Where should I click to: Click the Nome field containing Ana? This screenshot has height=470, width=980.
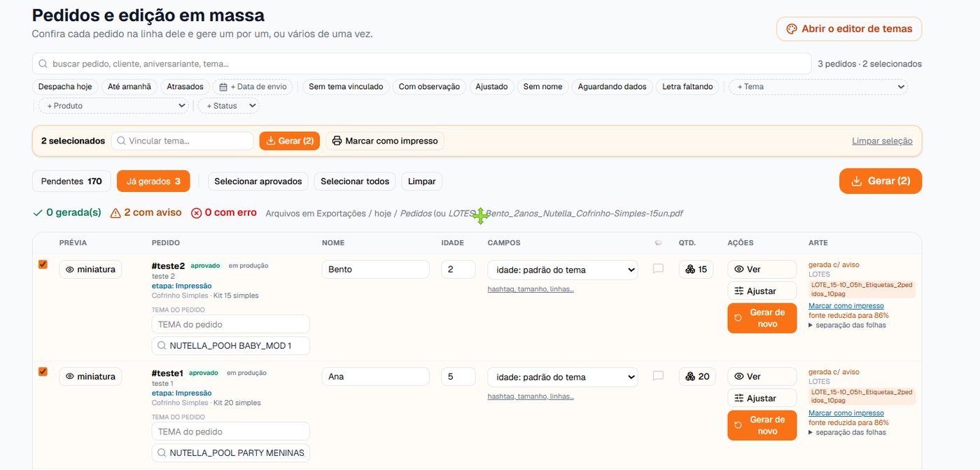[x=376, y=377]
